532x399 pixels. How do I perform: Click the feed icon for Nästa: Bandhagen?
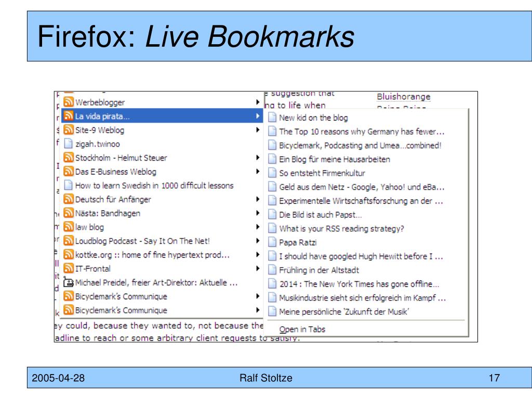tap(69, 212)
